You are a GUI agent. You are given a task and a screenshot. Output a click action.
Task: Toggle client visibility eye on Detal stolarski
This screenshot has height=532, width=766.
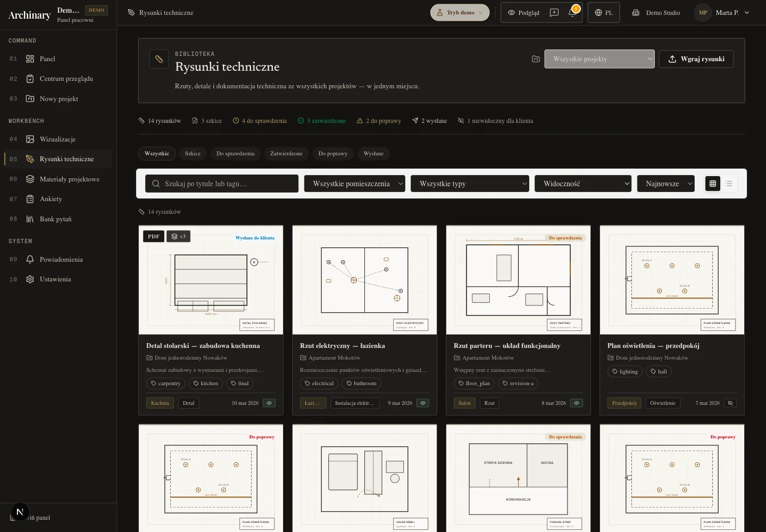coord(269,403)
